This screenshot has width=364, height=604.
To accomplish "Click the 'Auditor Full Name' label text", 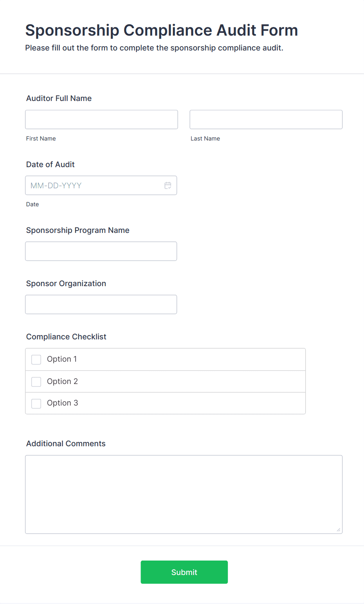I will [59, 99].
